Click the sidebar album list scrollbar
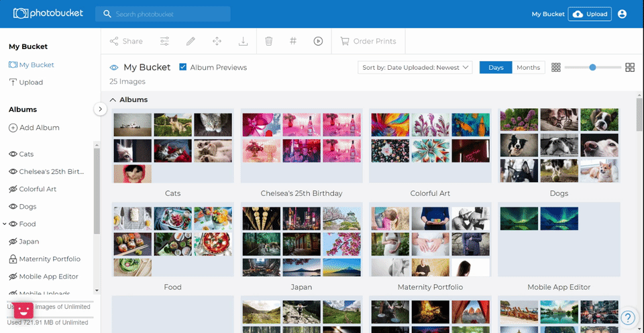 (97, 191)
